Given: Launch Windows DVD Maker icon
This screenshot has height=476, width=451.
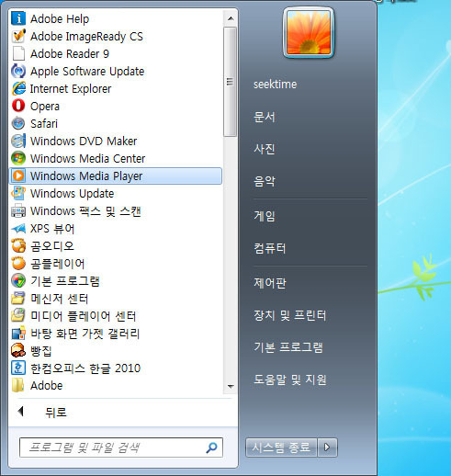Looking at the screenshot, I should point(18,141).
